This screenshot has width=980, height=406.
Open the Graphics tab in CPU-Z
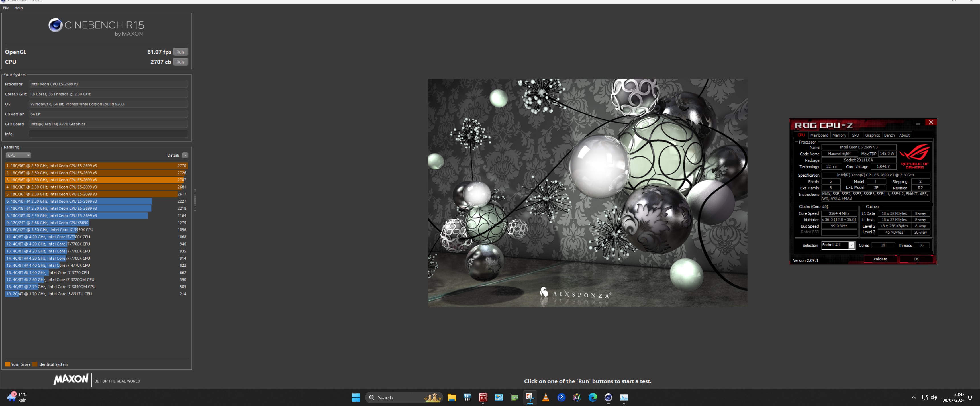tap(872, 135)
